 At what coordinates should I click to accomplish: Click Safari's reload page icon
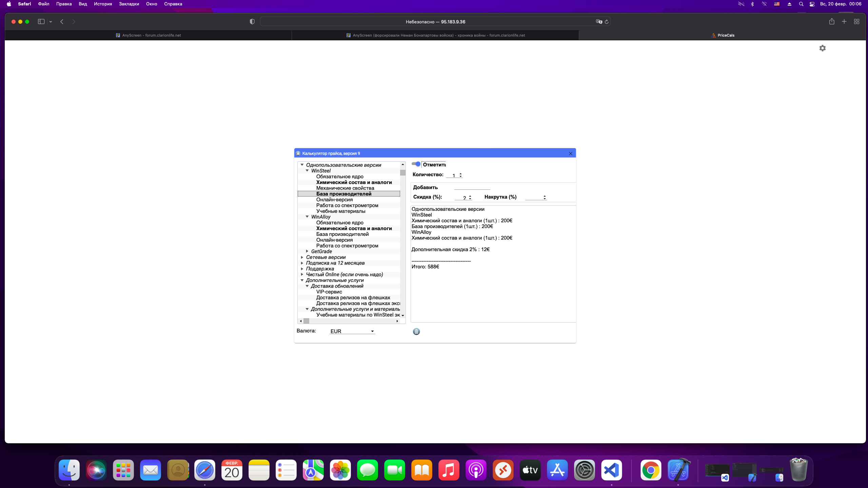(x=607, y=22)
